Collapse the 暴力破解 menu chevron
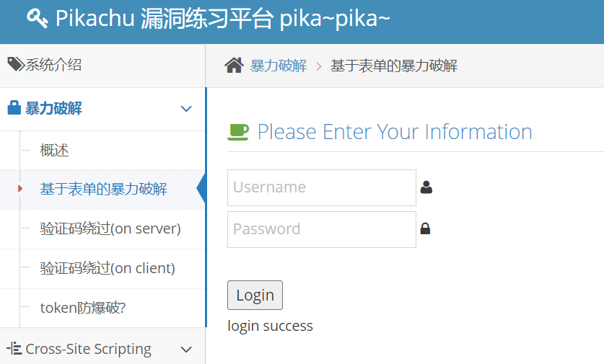Screen dimensions: 604x364 pos(186,109)
